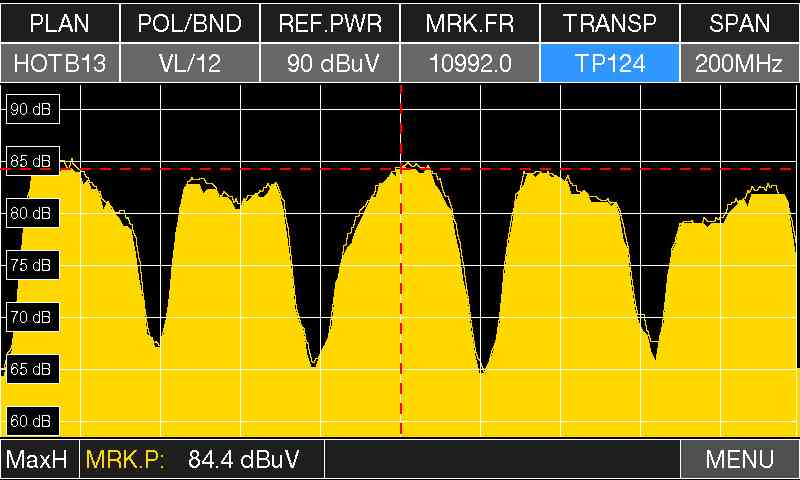Adjust the 90 dBuV reference power value
Viewport: 800px width, 480px height.
tap(330, 63)
